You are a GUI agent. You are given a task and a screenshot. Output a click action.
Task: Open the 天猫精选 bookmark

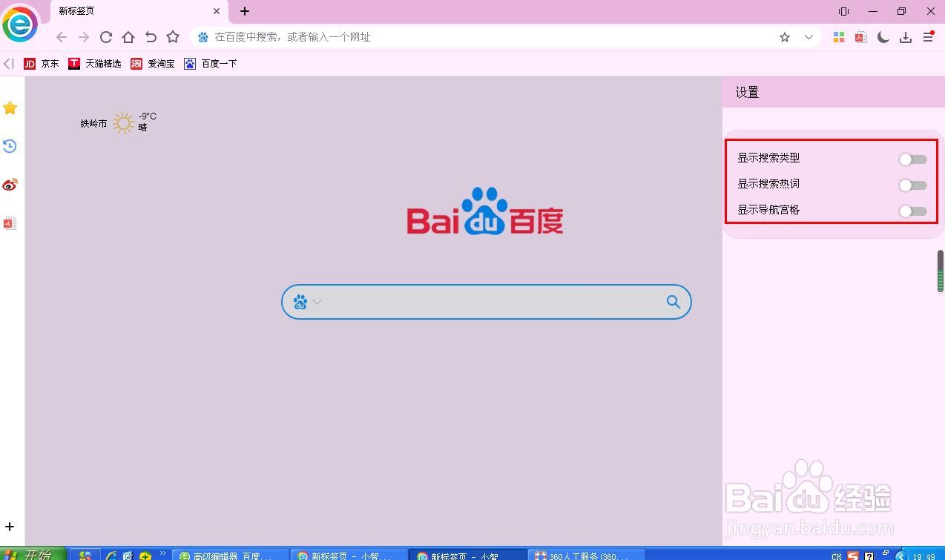[x=95, y=64]
